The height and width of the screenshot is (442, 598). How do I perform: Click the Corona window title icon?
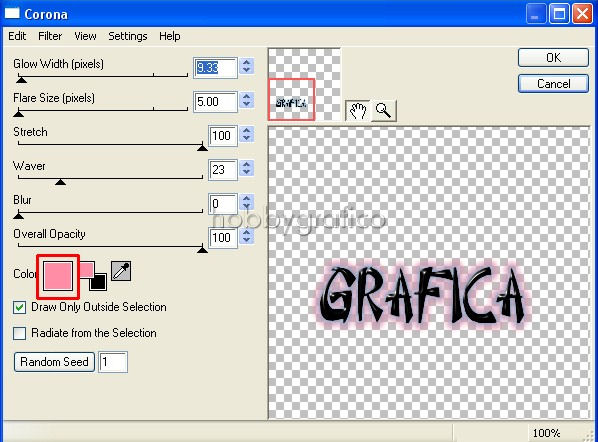tap(11, 14)
